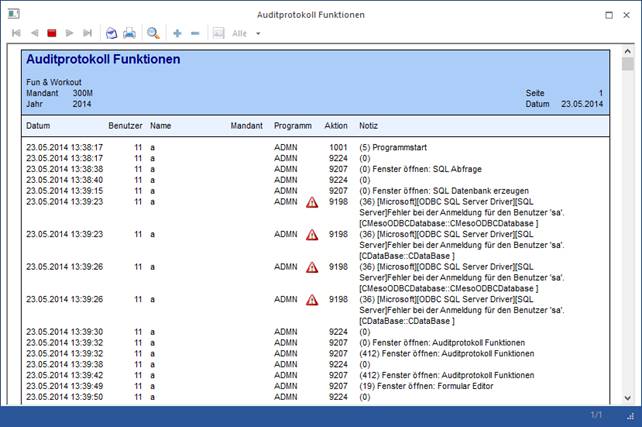This screenshot has height=427, width=642.
Task: Zoom out with the minus icon
Action: 194,33
